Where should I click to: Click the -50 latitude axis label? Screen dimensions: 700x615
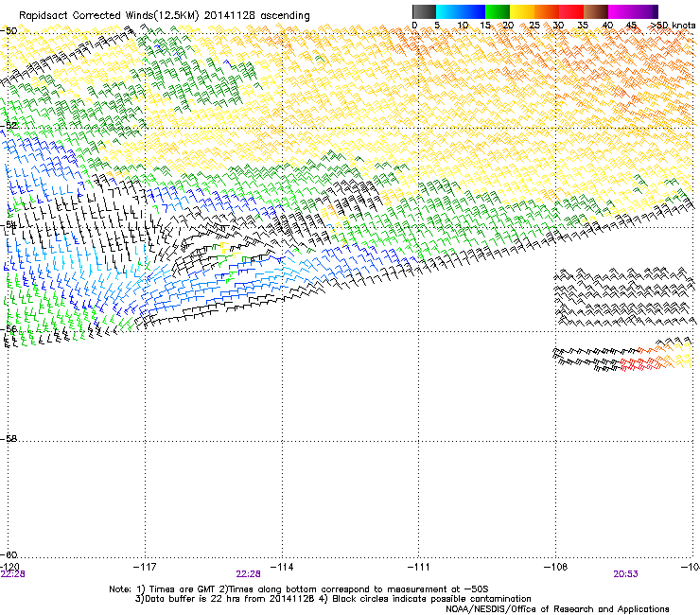pos(9,31)
